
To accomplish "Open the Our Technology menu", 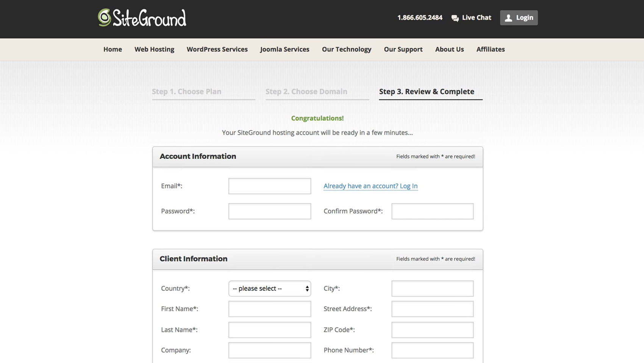I will (x=347, y=49).
